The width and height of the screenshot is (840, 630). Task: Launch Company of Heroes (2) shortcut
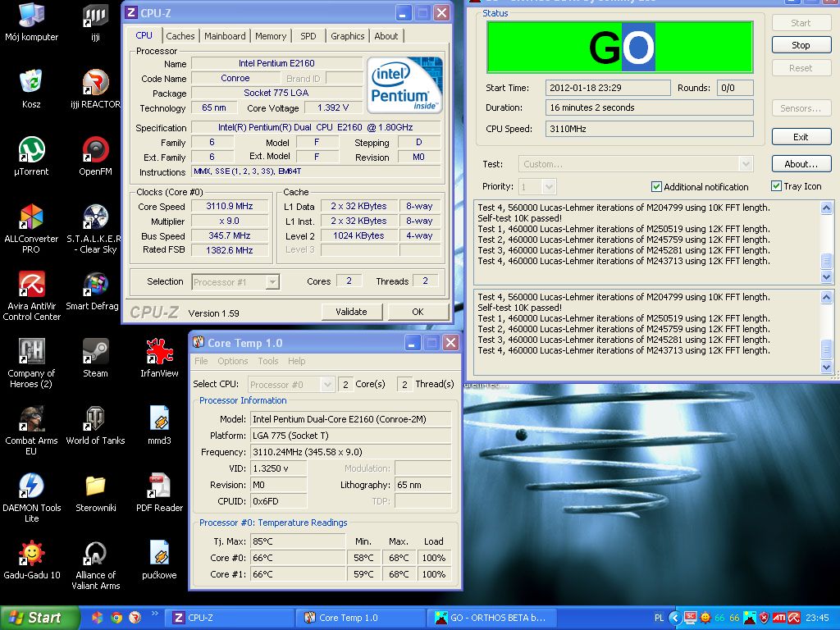(x=31, y=363)
